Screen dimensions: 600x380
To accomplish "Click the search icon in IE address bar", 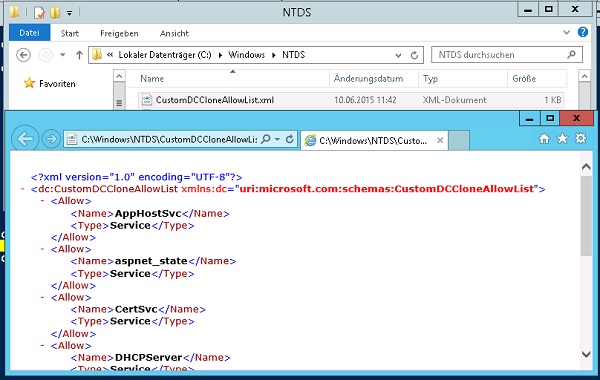I will (266, 139).
